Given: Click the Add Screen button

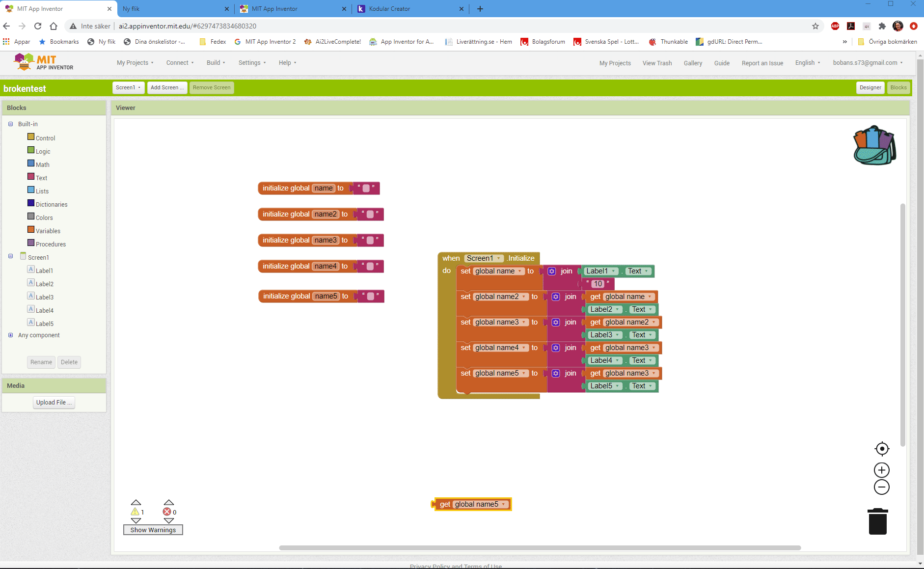Looking at the screenshot, I should click(x=167, y=87).
